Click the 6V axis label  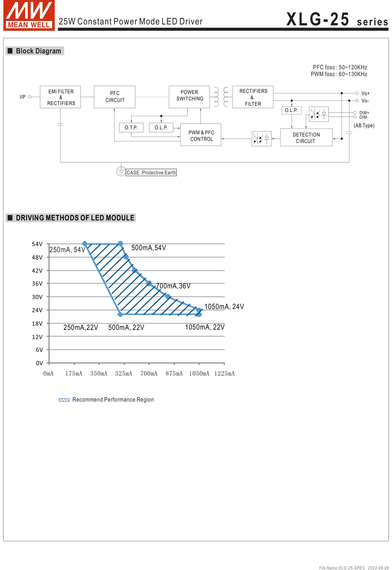pos(39,350)
